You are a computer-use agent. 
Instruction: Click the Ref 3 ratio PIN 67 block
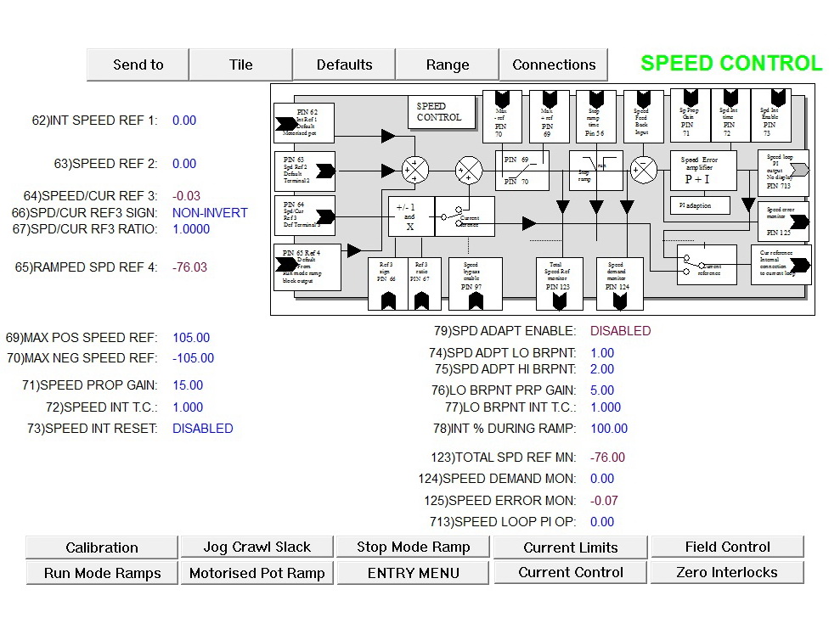(425, 284)
